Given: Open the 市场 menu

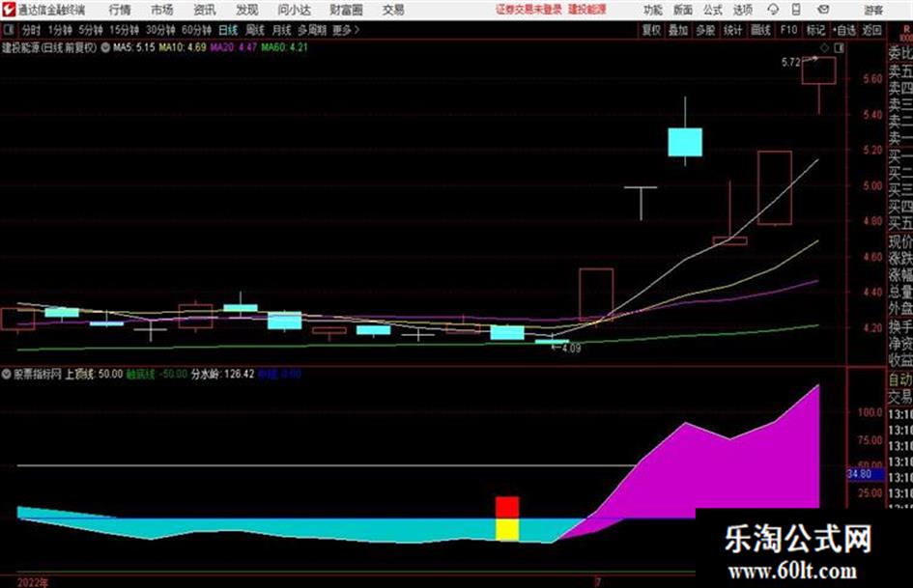Looking at the screenshot, I should (x=162, y=10).
